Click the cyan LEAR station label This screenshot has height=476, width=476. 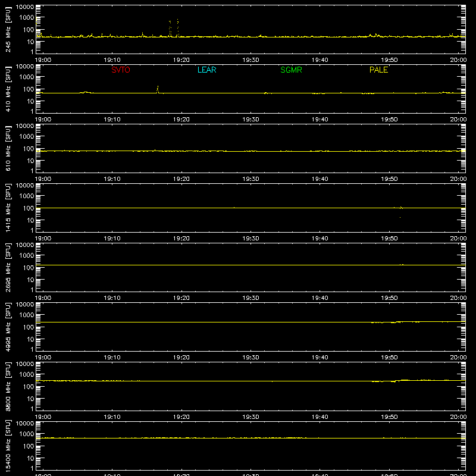point(206,70)
